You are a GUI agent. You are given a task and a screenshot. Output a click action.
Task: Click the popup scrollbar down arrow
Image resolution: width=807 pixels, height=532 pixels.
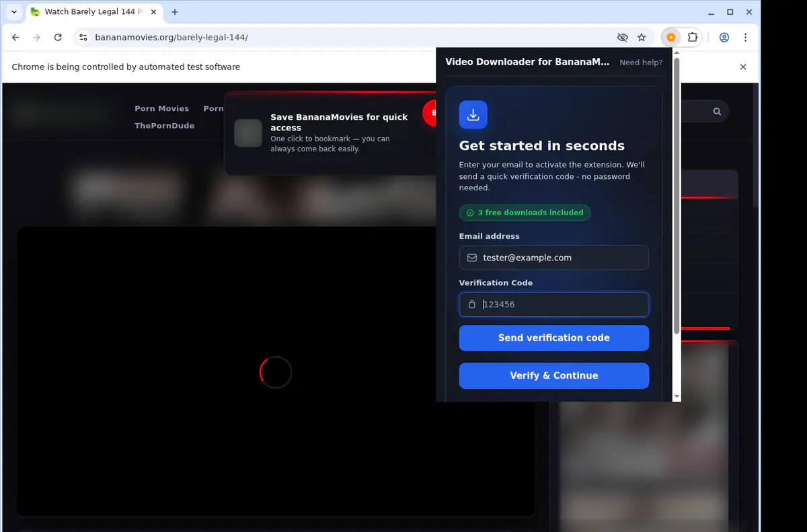pyautogui.click(x=677, y=397)
